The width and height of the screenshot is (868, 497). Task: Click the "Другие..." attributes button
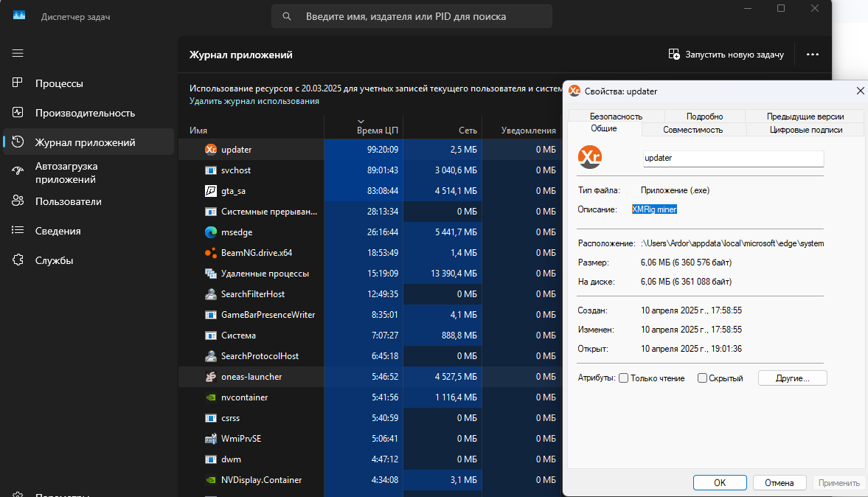(x=792, y=378)
